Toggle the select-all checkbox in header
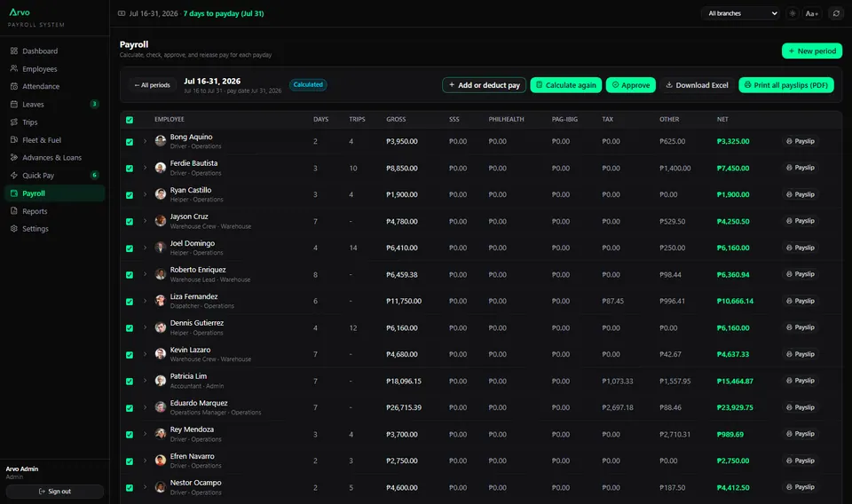 (x=130, y=120)
